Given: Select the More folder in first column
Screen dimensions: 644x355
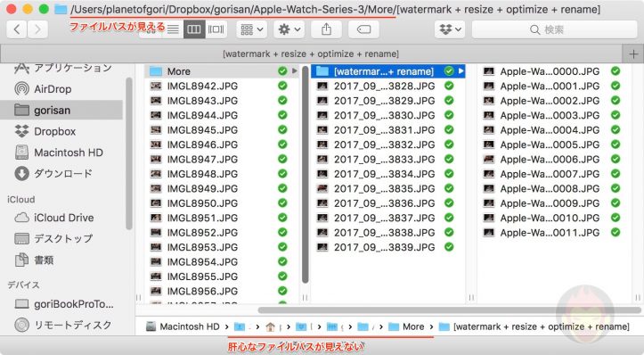Looking at the screenshot, I should tap(222, 71).
